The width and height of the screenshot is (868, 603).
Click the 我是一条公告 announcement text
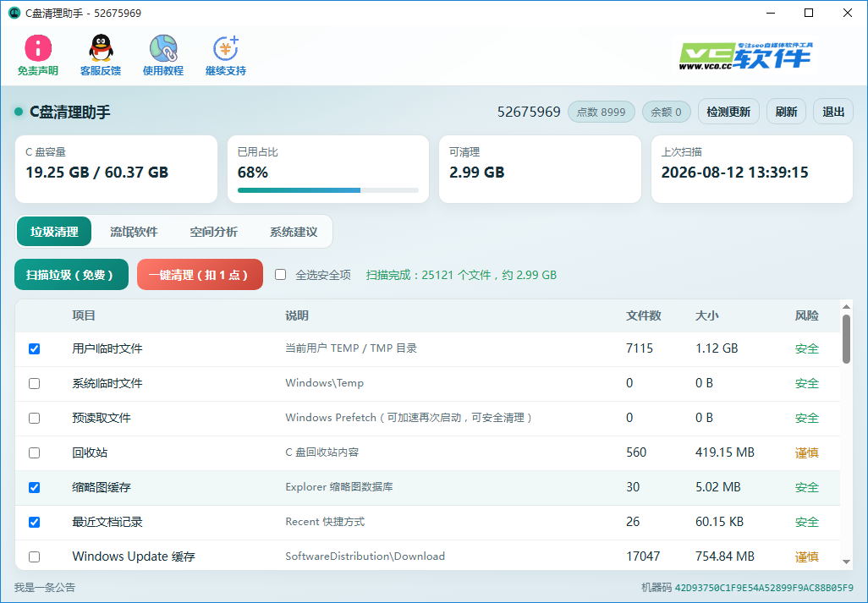coord(45,588)
